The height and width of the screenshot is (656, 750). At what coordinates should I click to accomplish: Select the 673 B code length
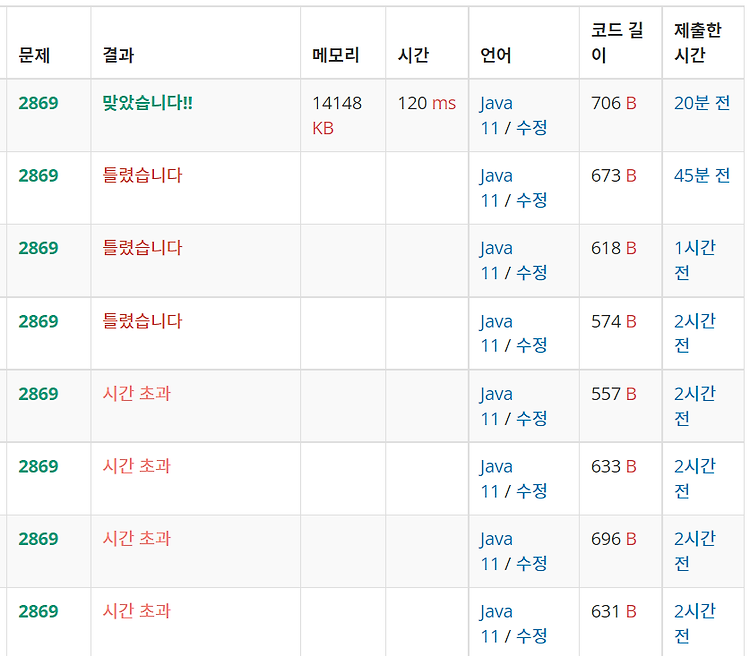click(x=614, y=176)
